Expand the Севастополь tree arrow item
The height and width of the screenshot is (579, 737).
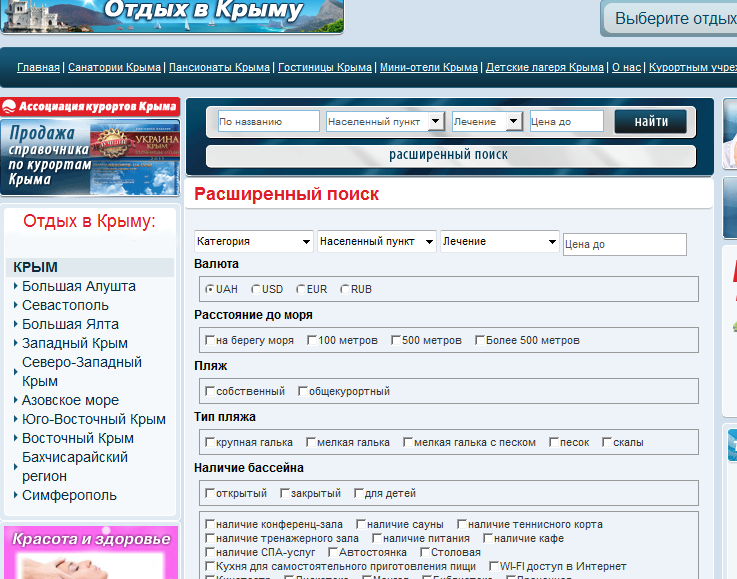point(16,305)
